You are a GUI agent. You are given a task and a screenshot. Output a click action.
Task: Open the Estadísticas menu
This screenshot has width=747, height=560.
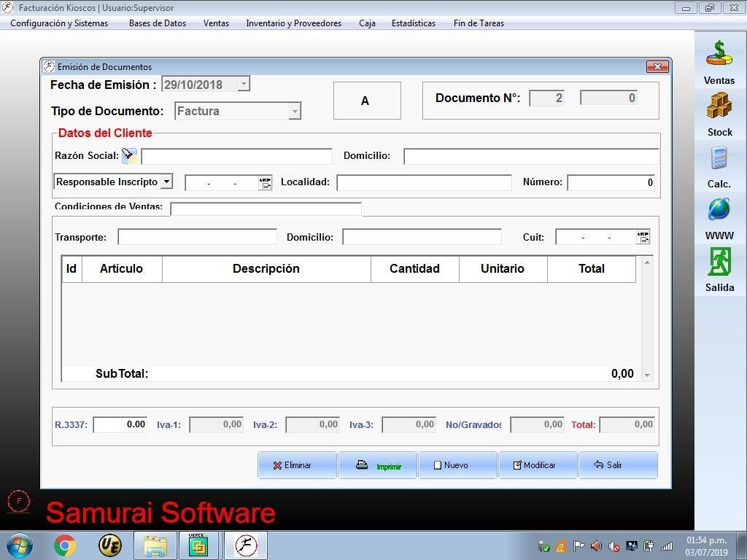pos(414,23)
